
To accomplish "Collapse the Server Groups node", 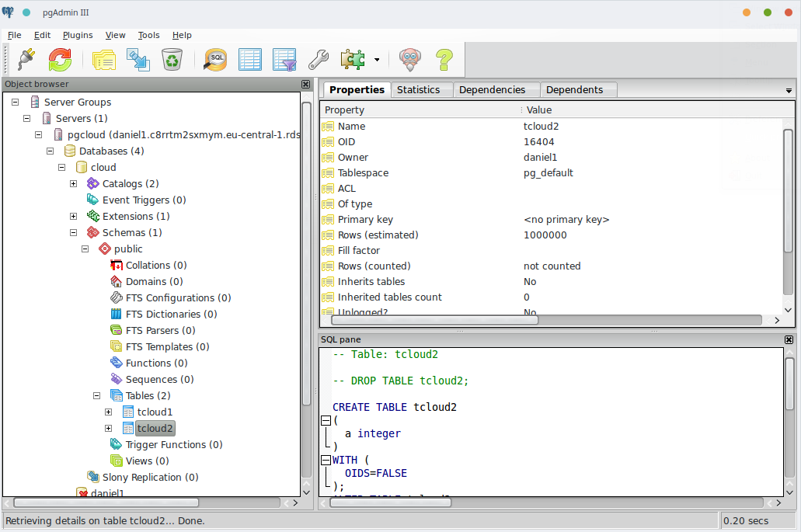I will [x=16, y=102].
